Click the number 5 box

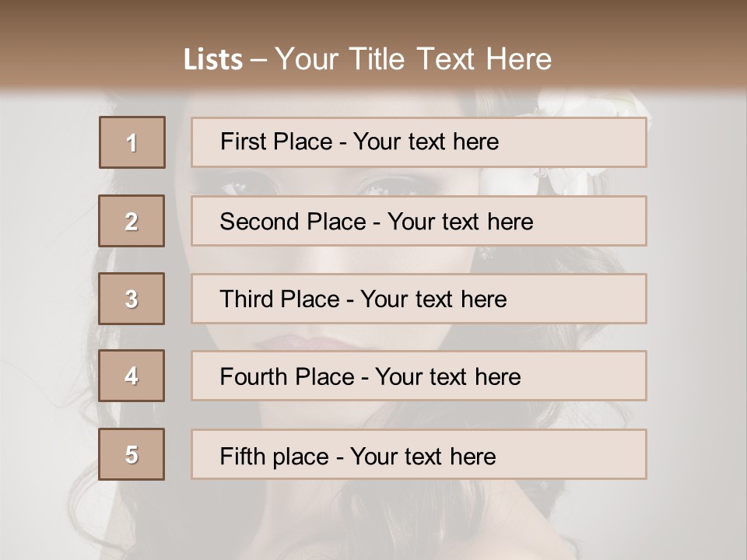pyautogui.click(x=132, y=454)
